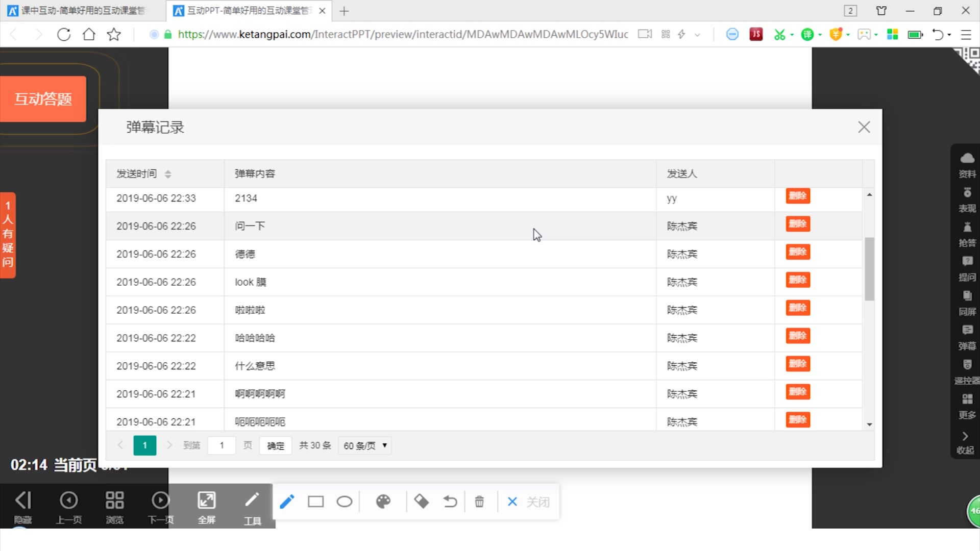Screen dimensions: 980x551
Task: Open the browser undo-close dropdown arrow
Action: pyautogui.click(x=949, y=35)
